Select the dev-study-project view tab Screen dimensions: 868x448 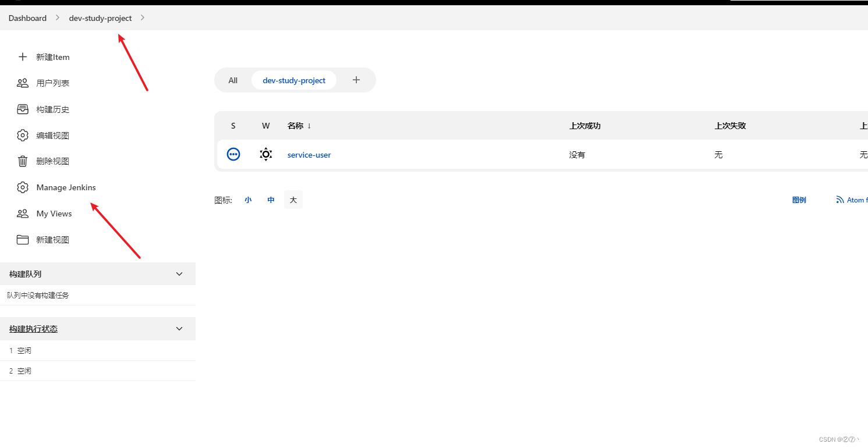click(x=294, y=80)
